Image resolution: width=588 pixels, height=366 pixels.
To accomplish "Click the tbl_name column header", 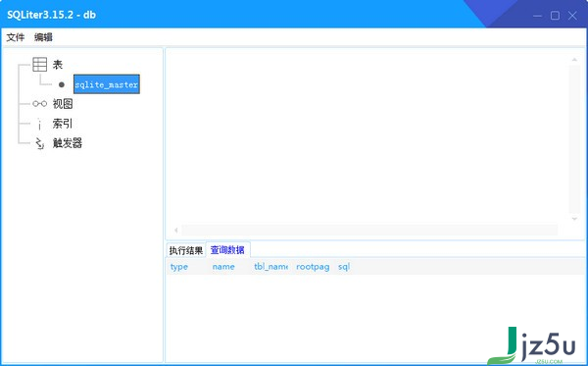I will (271, 267).
